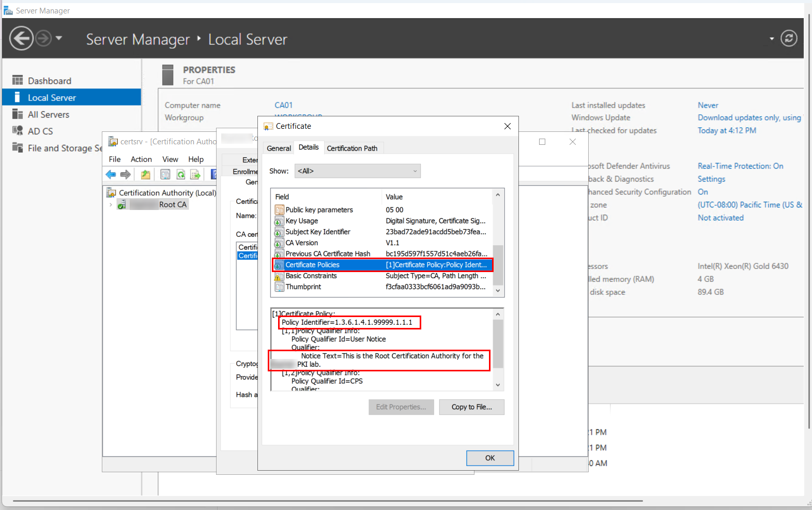
Task: Click the Root CA server icon in tree
Action: point(122,205)
